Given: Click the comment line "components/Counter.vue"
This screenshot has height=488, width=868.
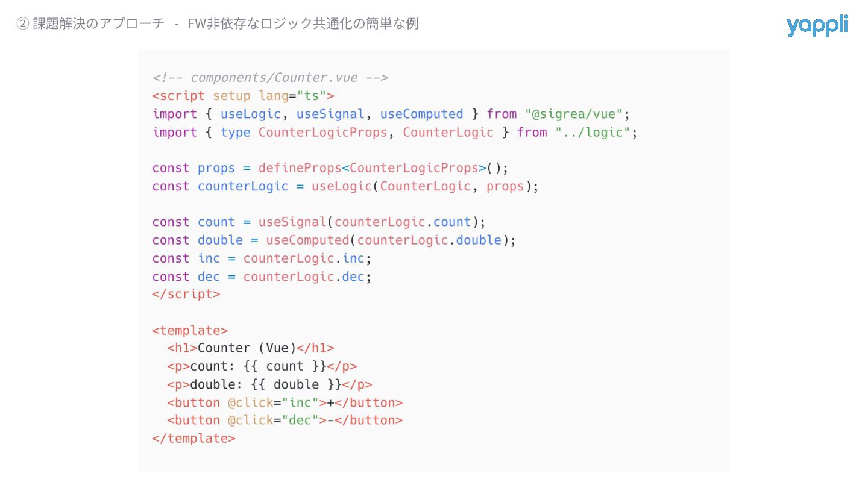Looking at the screenshot, I should tap(270, 78).
